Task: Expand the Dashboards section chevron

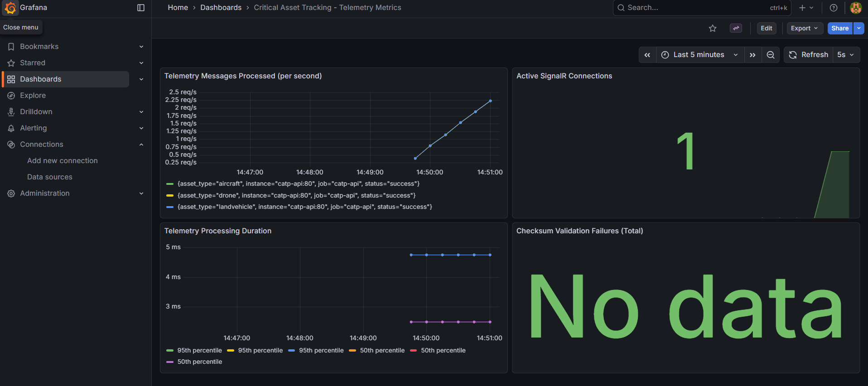Action: (x=141, y=79)
